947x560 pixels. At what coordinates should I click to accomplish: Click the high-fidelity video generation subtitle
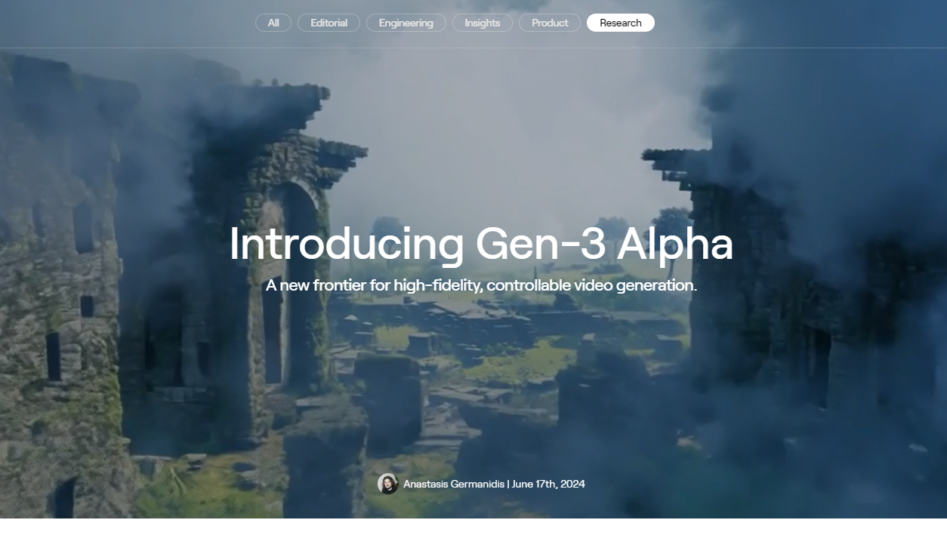(x=481, y=285)
